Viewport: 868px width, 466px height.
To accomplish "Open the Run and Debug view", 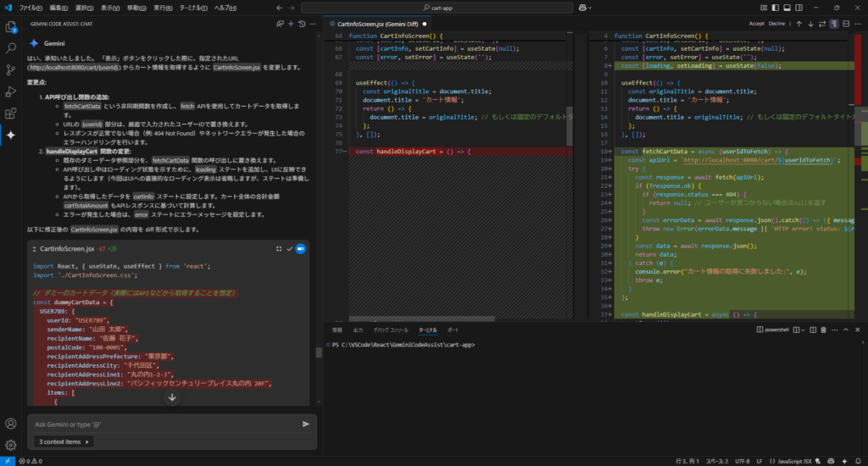I will click(10, 92).
